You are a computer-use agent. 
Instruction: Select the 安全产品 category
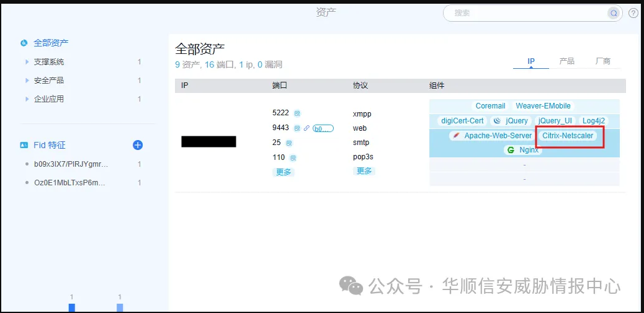(49, 81)
